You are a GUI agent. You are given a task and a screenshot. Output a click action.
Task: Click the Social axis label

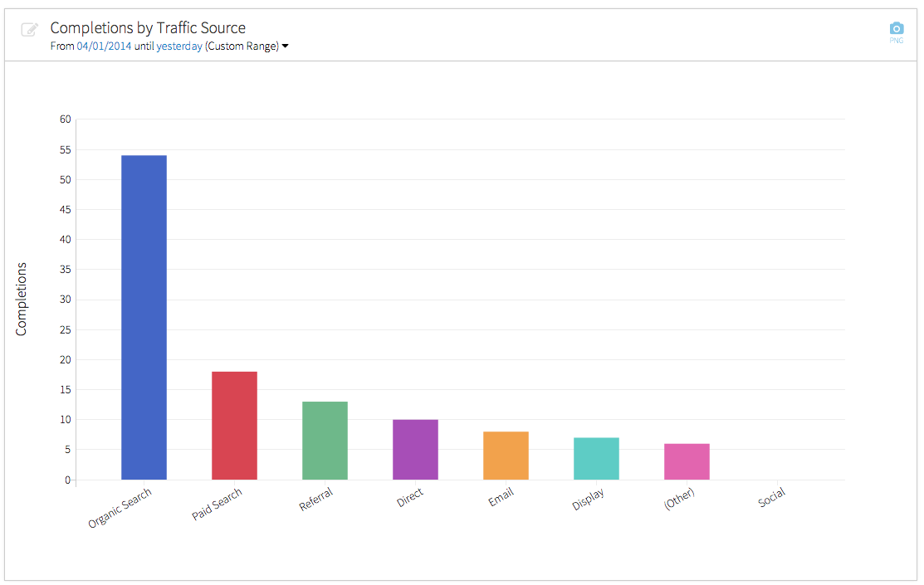[771, 498]
